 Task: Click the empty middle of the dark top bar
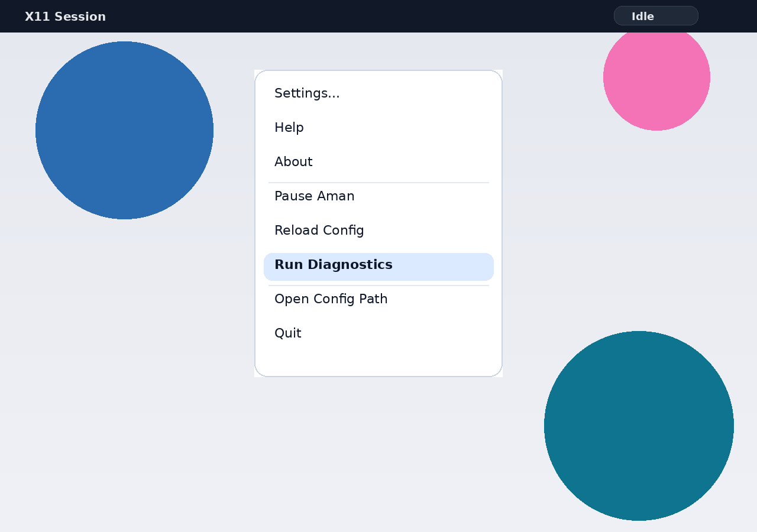[355, 16]
